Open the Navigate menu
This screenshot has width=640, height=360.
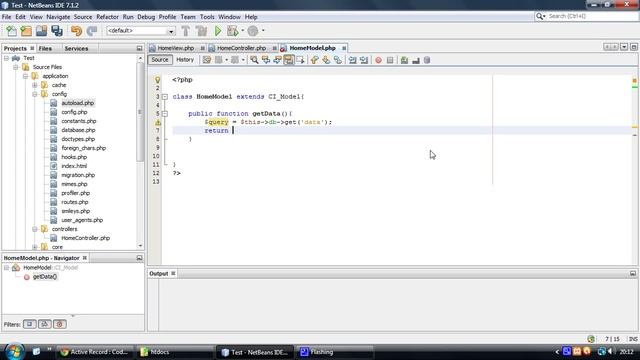(58, 17)
